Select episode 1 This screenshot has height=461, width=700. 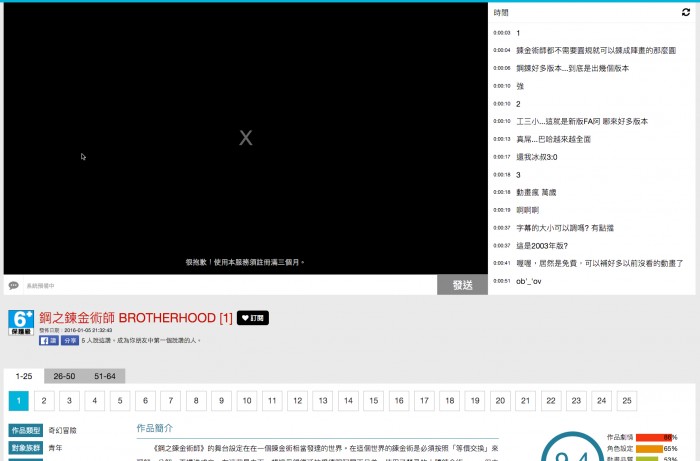point(19,401)
